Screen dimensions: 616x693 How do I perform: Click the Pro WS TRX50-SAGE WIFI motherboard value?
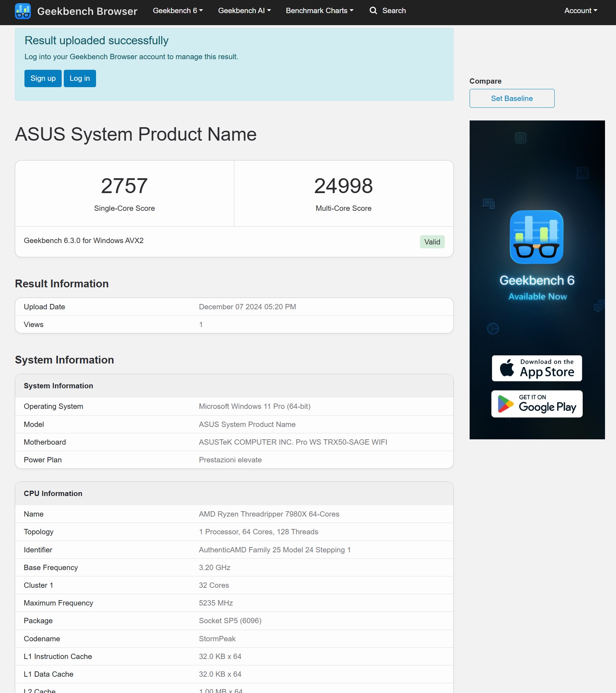(293, 442)
